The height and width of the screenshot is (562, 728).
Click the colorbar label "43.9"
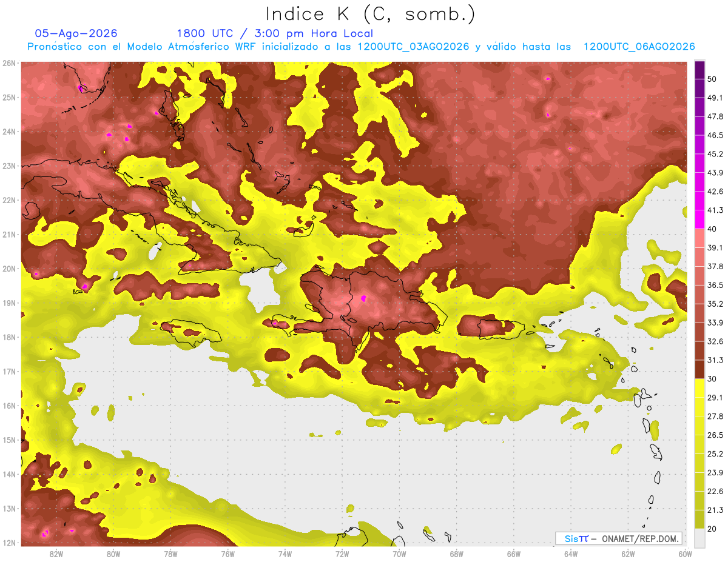(x=715, y=173)
